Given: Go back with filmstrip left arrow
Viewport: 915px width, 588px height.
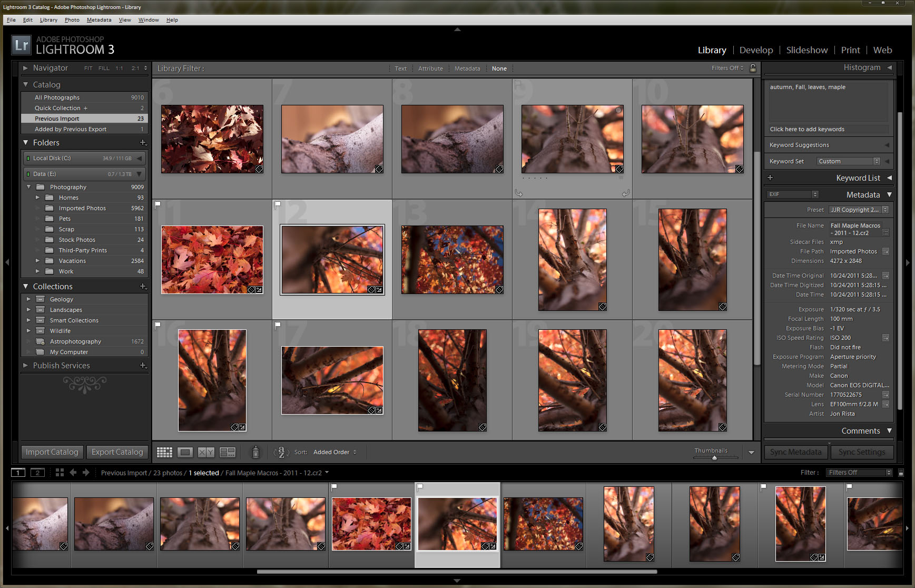Looking at the screenshot, I should pos(73,473).
